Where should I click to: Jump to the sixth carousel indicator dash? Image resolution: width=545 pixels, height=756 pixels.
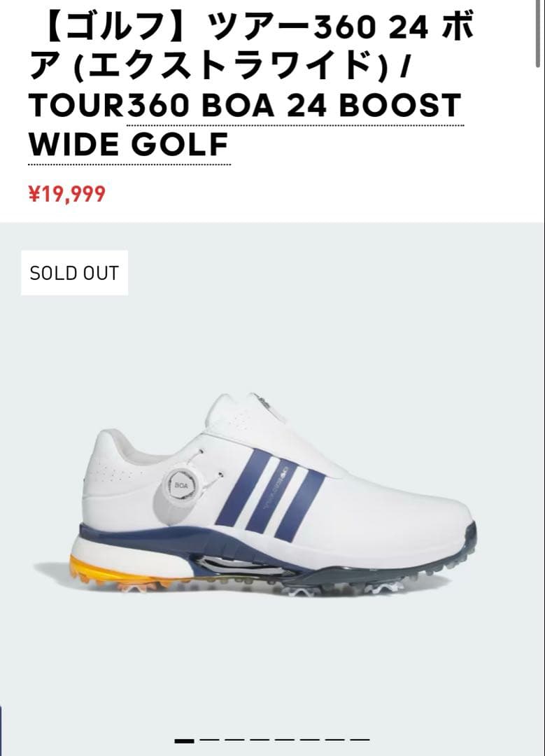[309, 740]
